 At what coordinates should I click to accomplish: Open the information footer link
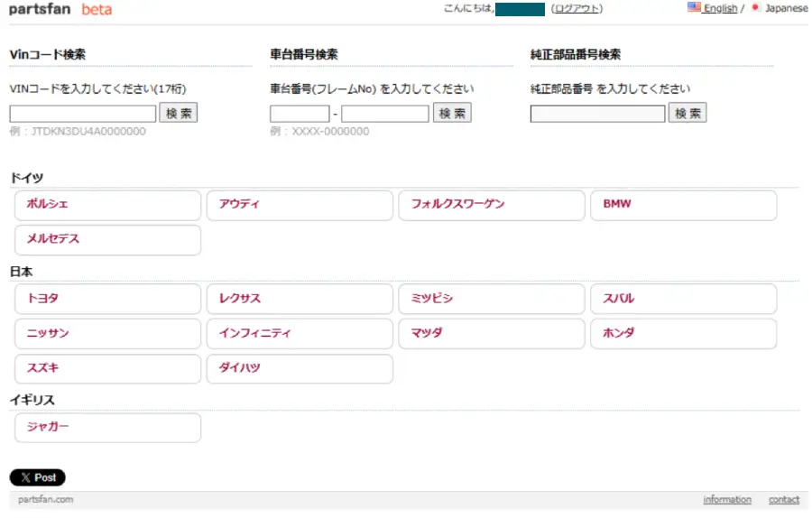(x=726, y=500)
